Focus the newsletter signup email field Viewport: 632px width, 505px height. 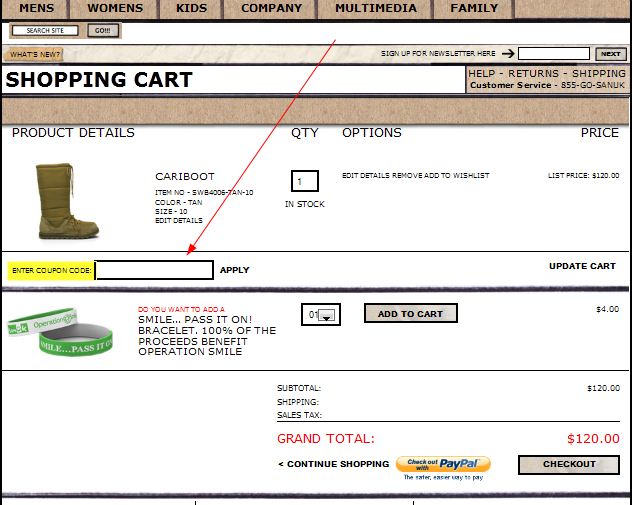[x=553, y=54]
